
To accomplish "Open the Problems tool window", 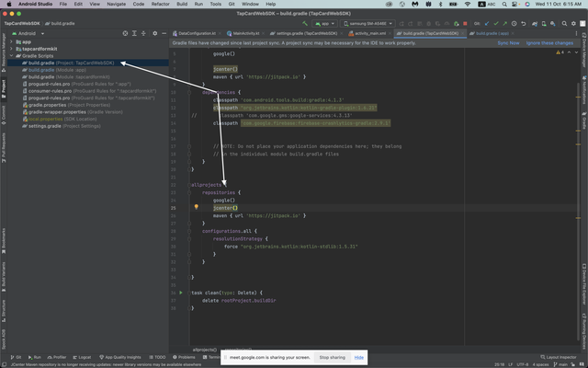I will point(184,357).
